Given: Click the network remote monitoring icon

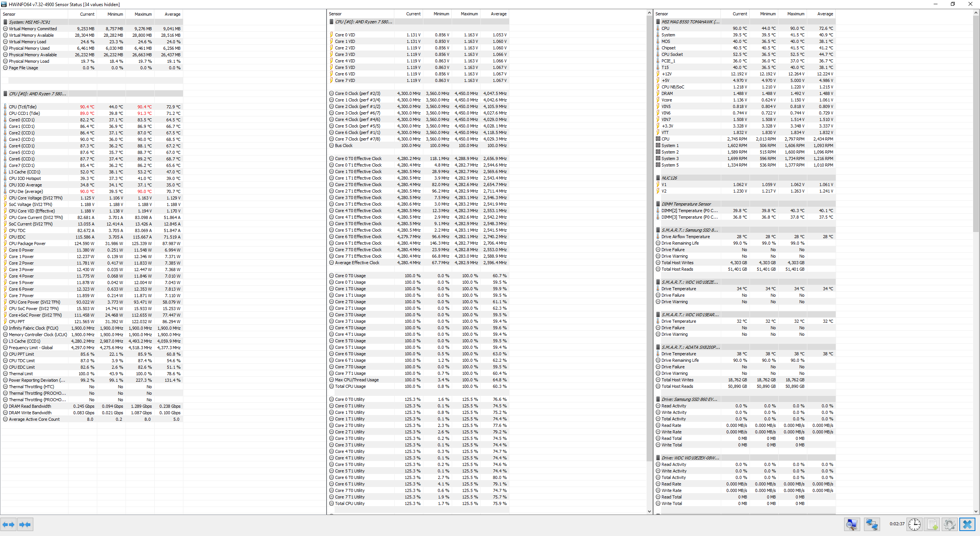Looking at the screenshot, I should (x=872, y=524).
